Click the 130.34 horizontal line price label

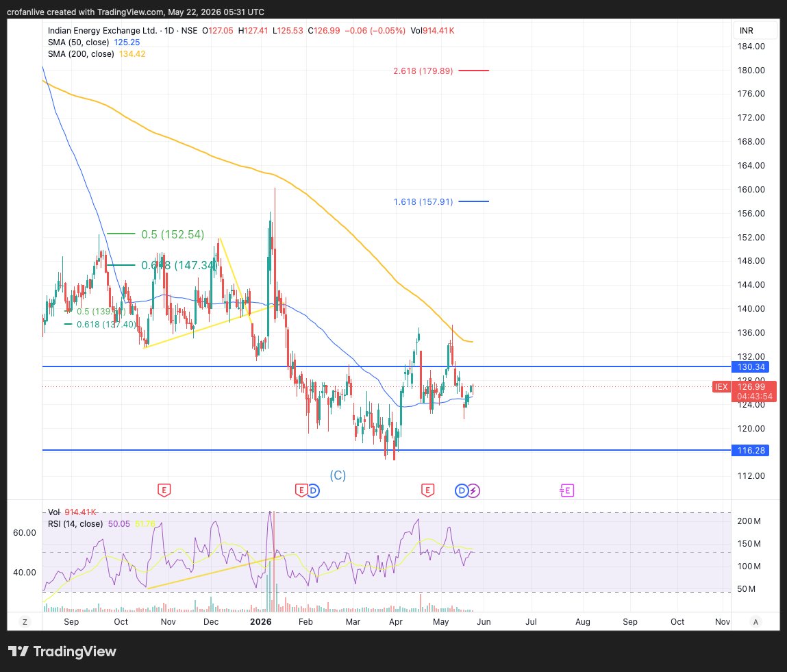[751, 367]
